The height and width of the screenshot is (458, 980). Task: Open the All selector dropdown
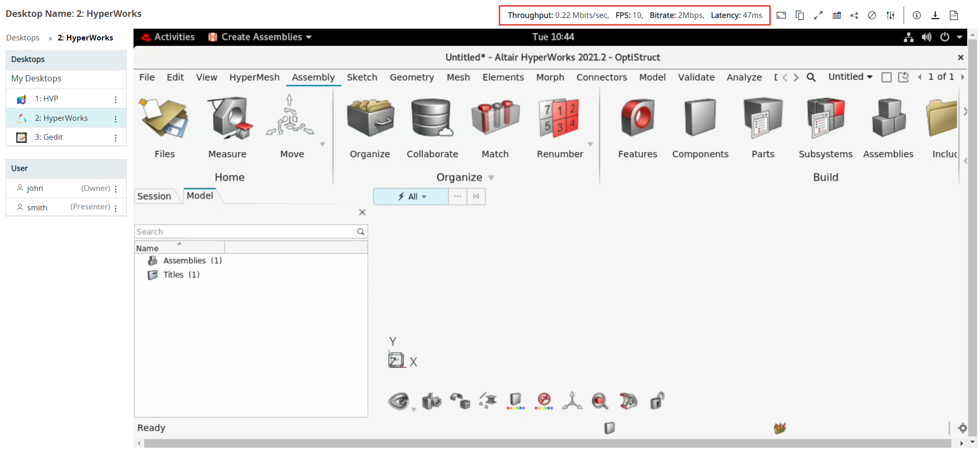[x=411, y=197]
